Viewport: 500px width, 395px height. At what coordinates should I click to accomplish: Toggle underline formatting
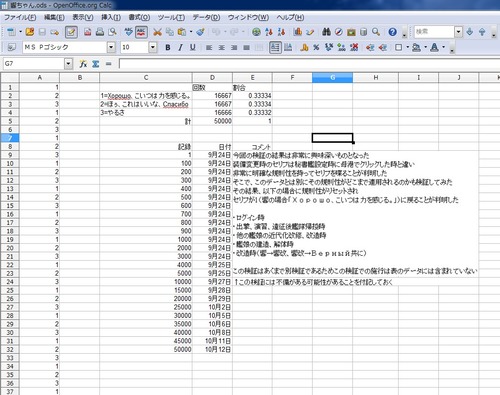click(x=193, y=47)
